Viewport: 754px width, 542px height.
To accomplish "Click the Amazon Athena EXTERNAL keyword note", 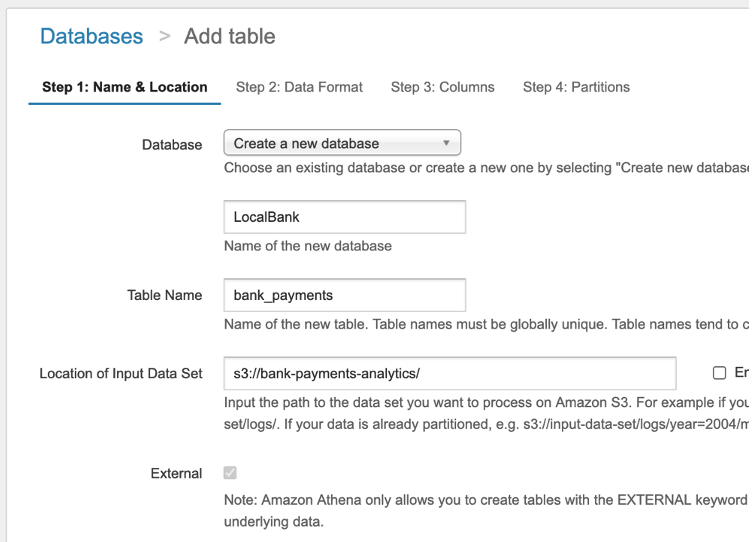I will pos(485,499).
